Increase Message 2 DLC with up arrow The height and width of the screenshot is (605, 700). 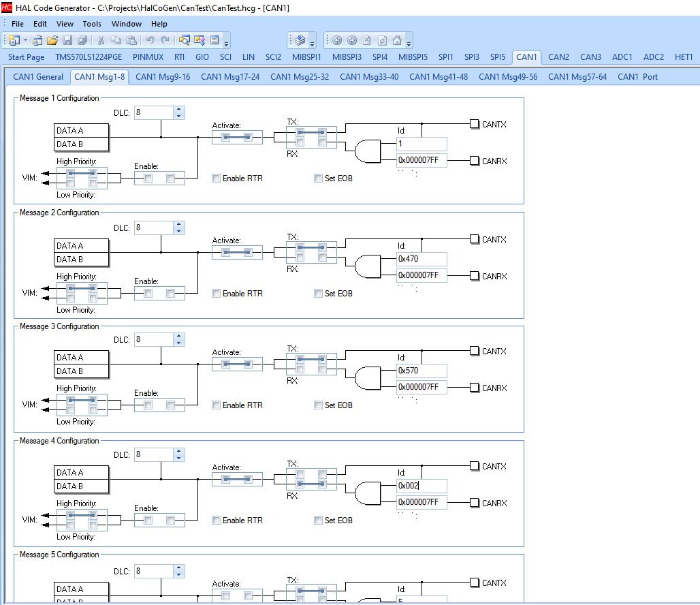click(x=178, y=225)
